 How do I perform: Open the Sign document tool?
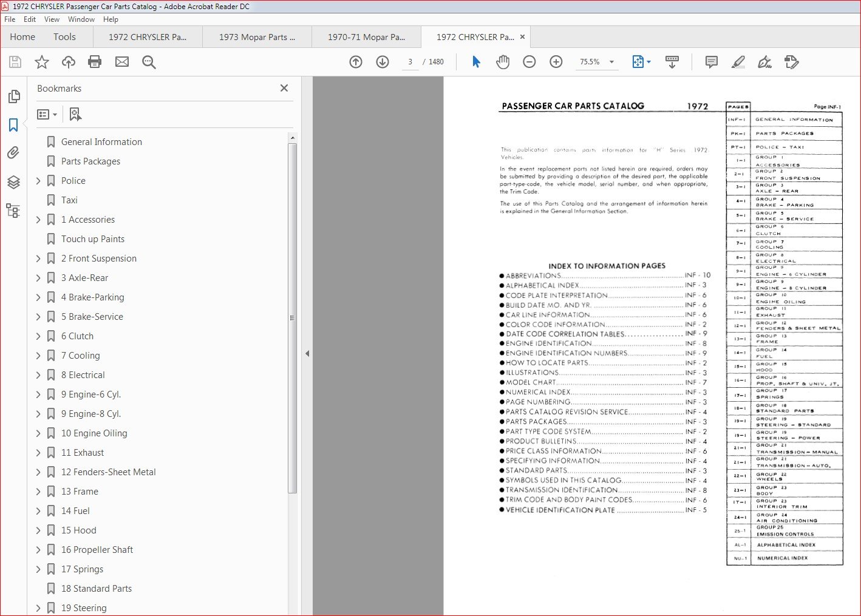coord(764,62)
